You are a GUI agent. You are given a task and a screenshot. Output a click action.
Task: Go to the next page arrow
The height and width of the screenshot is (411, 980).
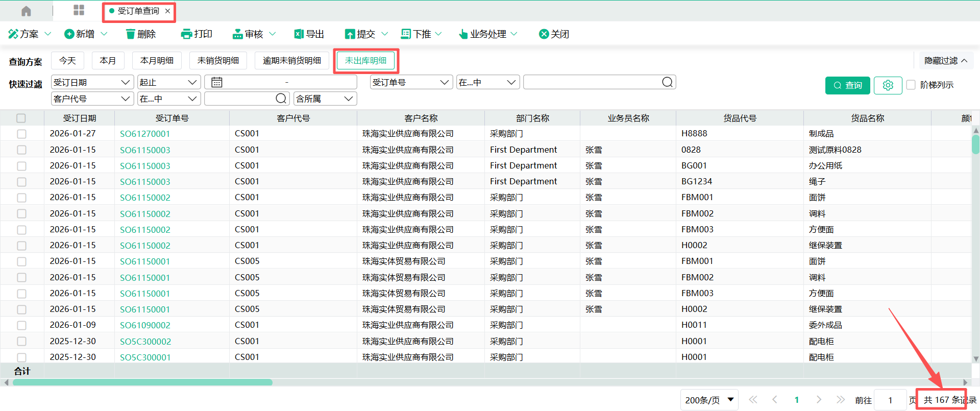pos(819,400)
